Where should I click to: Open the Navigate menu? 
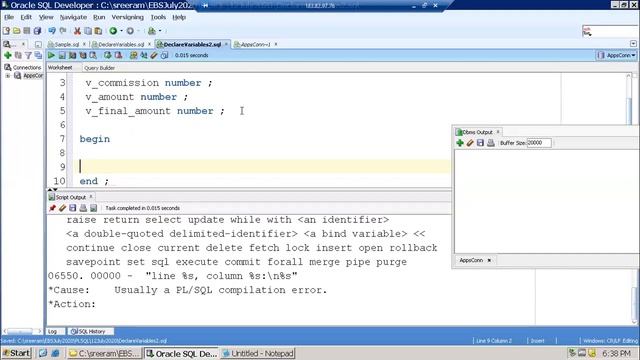73,17
